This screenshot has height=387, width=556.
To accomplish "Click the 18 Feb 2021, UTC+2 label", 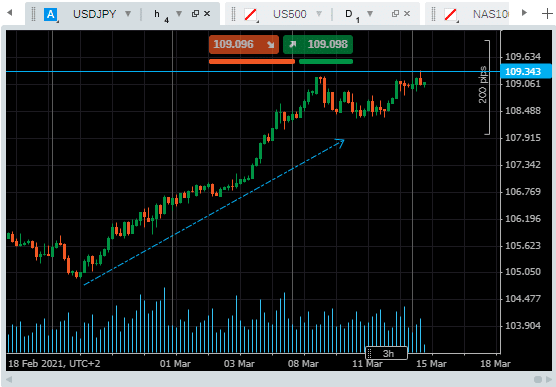I will coord(54,364).
